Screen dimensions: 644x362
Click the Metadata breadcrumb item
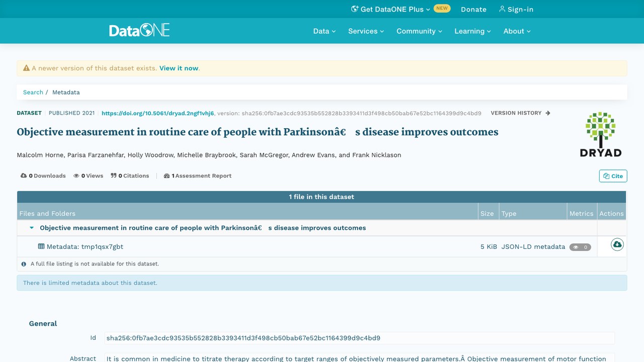(66, 92)
